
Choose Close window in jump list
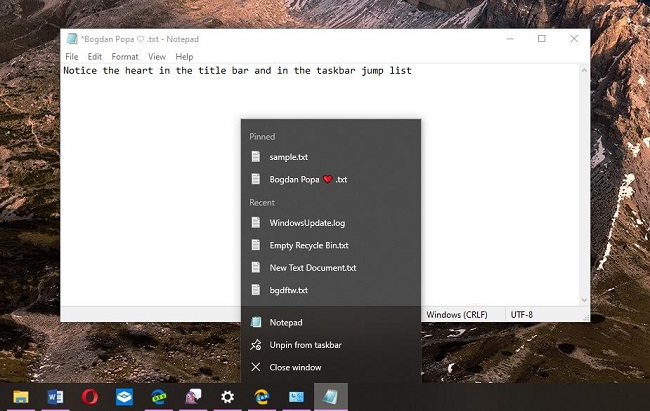331,367
